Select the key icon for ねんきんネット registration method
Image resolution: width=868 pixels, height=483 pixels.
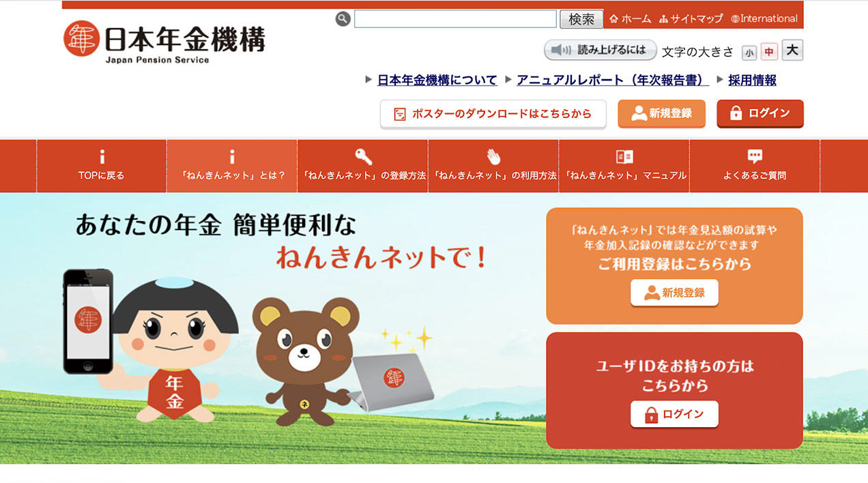pos(362,156)
